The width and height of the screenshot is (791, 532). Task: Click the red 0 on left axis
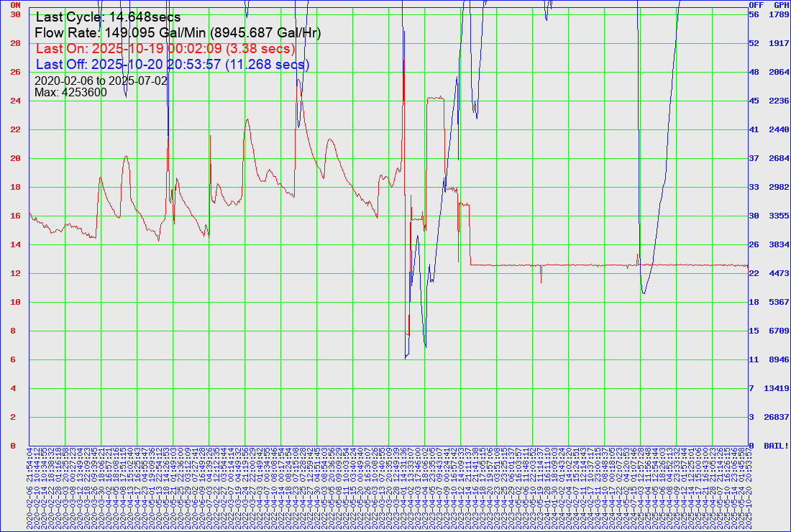point(12,446)
